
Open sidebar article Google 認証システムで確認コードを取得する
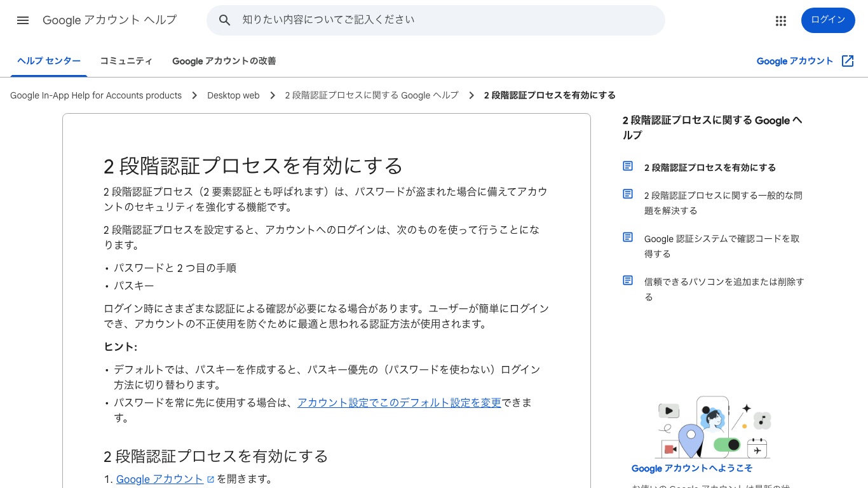pos(722,247)
